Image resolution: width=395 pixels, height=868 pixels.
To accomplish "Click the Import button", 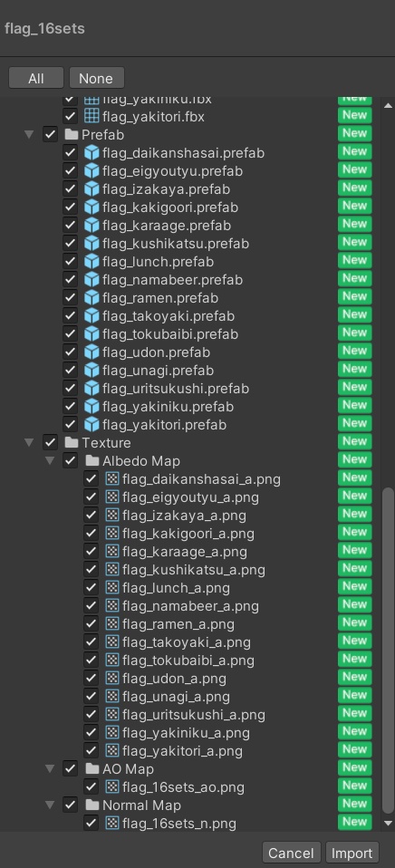I will (352, 854).
